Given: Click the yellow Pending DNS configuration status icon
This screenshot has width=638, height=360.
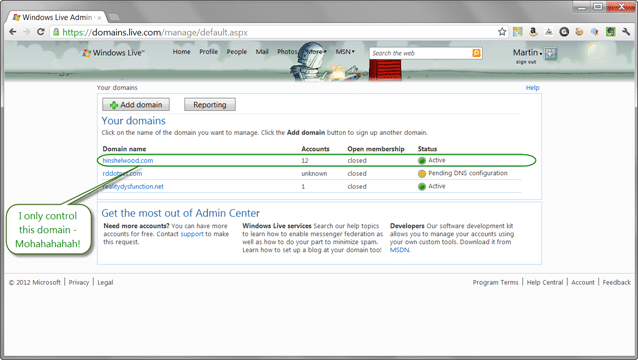Looking at the screenshot, I should coord(422,174).
